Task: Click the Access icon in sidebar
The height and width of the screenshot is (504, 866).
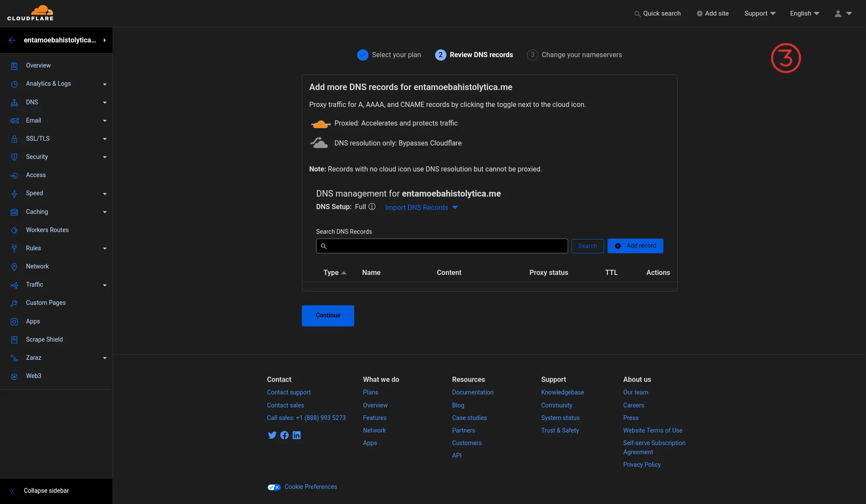Action: pos(14,175)
